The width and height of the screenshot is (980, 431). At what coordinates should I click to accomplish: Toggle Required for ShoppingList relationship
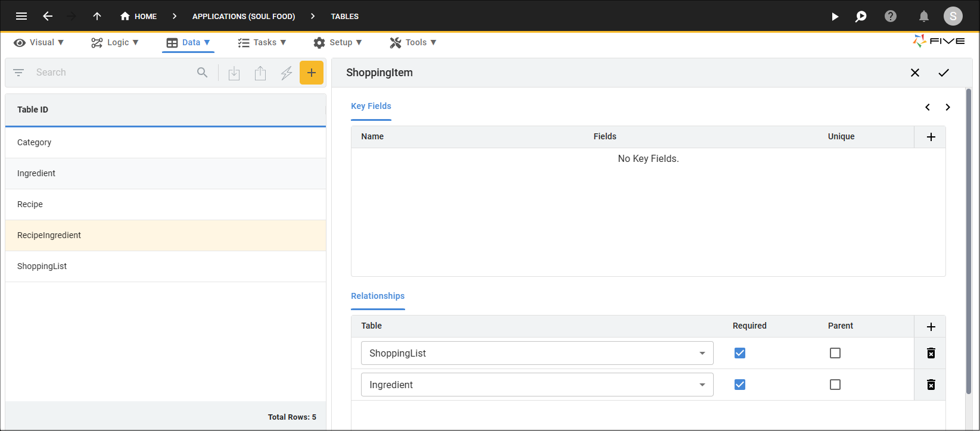pyautogui.click(x=740, y=353)
